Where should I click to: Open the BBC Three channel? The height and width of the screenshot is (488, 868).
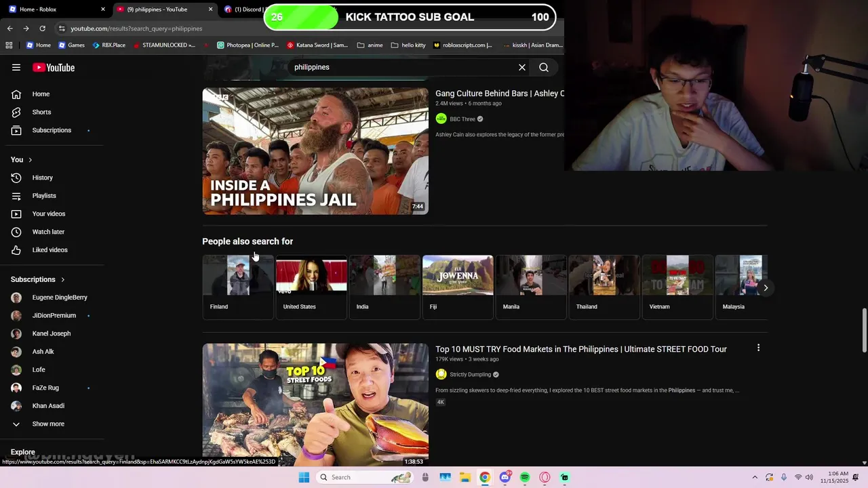click(462, 119)
